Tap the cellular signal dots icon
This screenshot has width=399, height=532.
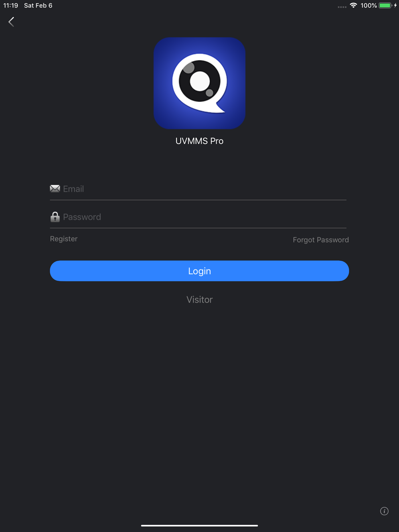click(x=342, y=7)
